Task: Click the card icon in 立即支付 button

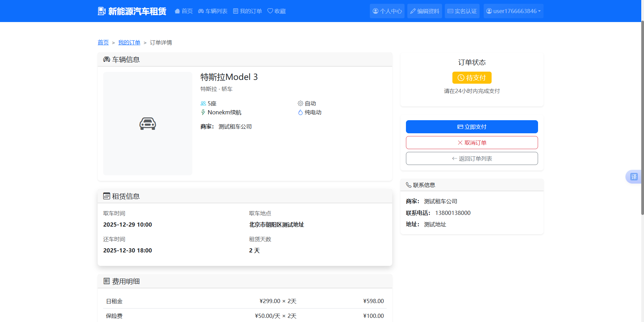Action: point(460,127)
